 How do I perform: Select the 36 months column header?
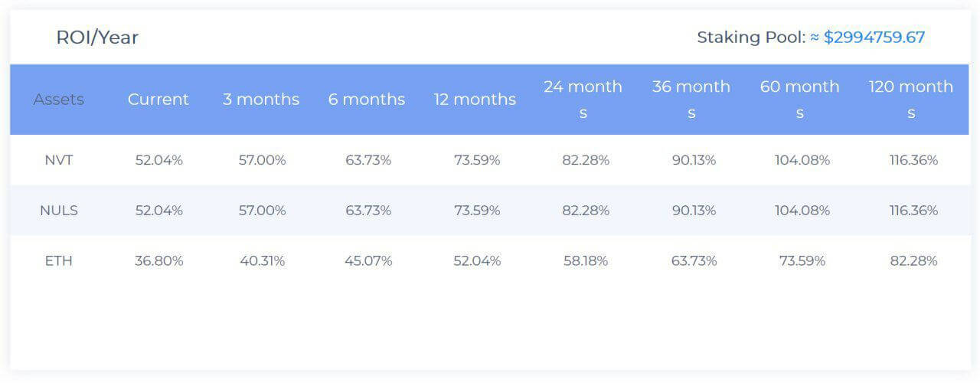pyautogui.click(x=691, y=100)
